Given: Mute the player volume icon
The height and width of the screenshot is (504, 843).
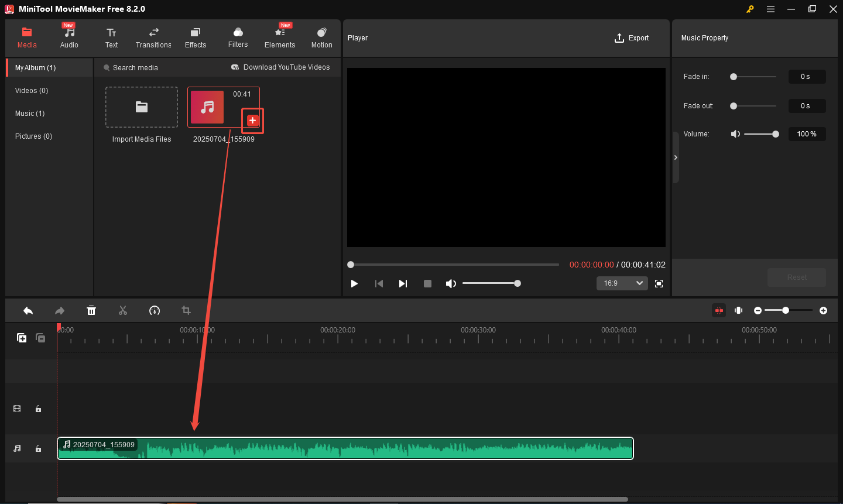Looking at the screenshot, I should (x=450, y=283).
